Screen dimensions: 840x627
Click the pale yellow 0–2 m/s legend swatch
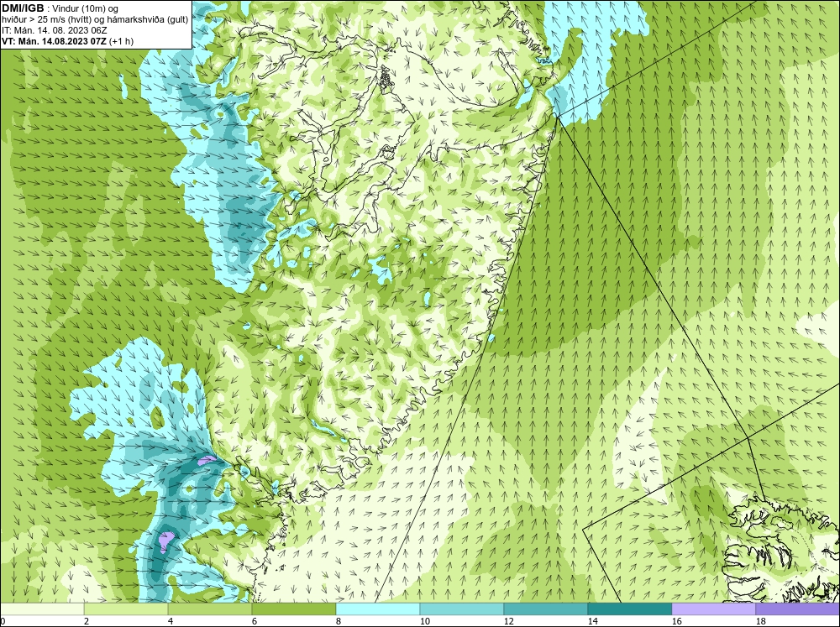click(x=42, y=609)
